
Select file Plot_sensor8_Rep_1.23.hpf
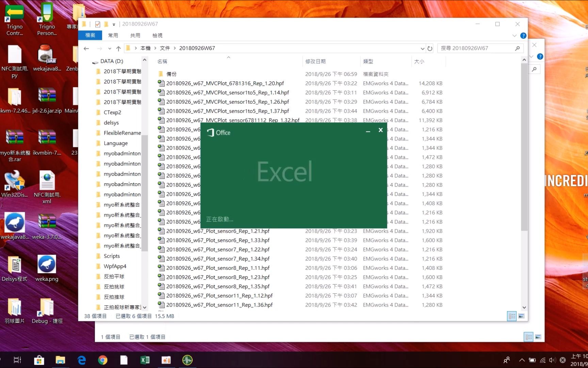218,277
